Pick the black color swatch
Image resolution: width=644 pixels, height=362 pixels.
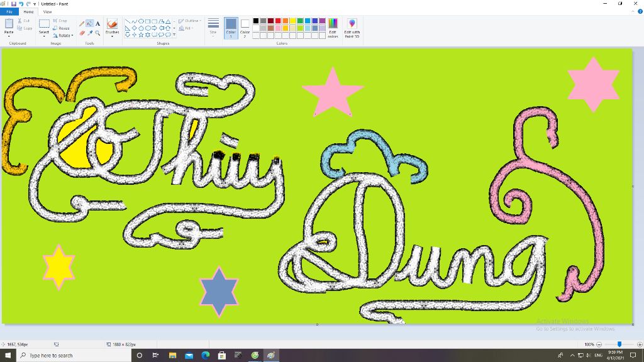click(256, 21)
